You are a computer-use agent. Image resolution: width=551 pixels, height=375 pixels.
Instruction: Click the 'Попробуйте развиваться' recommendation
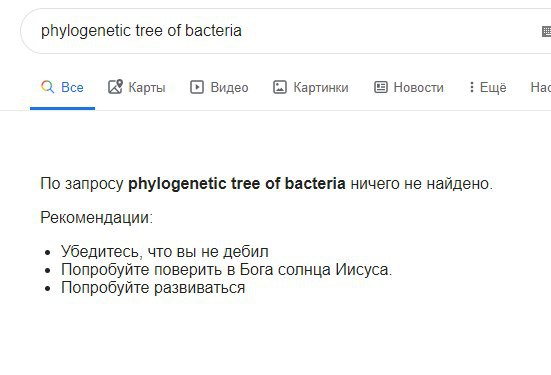coord(153,288)
